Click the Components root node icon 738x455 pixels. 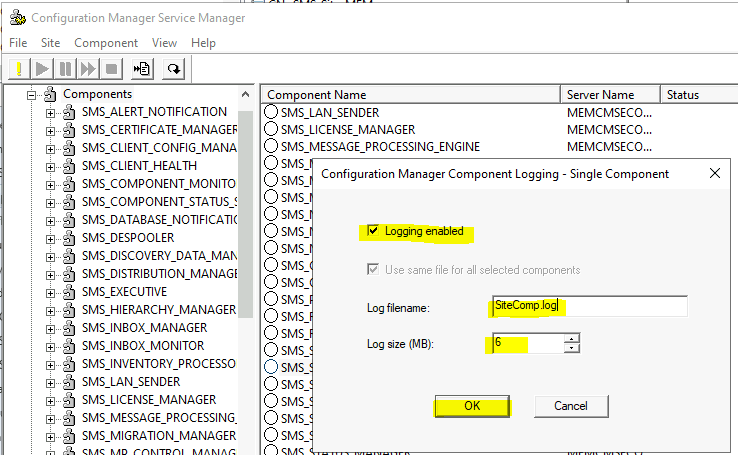tap(50, 95)
